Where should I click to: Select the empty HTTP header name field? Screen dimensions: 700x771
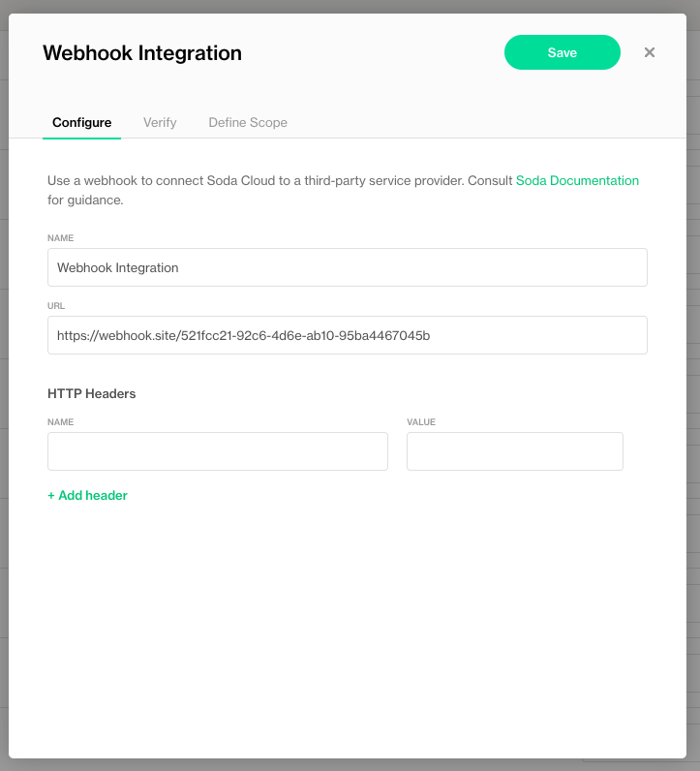pos(217,451)
